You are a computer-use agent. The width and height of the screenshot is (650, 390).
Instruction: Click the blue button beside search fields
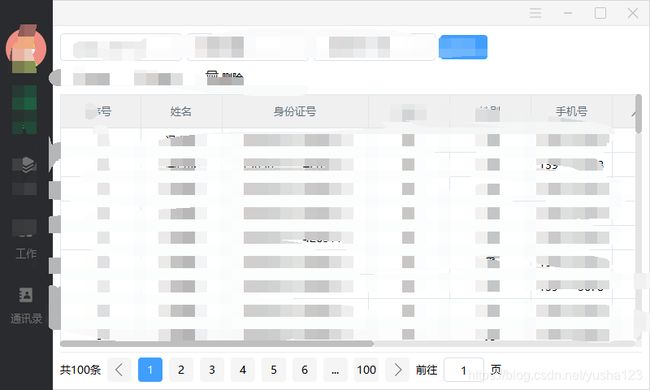pyautogui.click(x=463, y=47)
